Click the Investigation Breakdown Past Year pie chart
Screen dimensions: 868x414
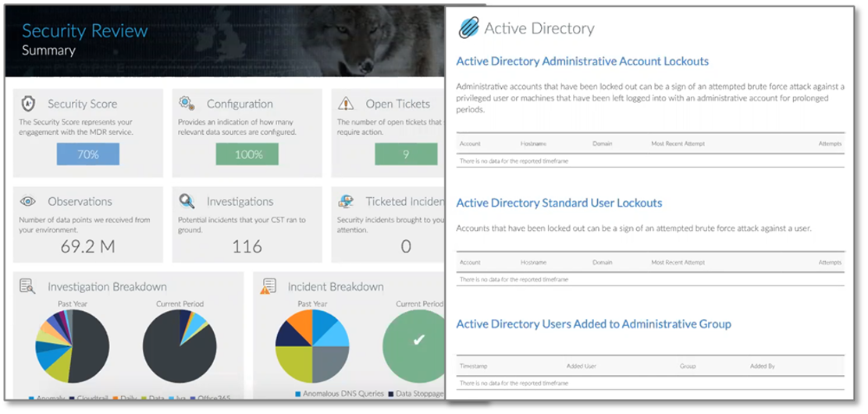click(73, 346)
